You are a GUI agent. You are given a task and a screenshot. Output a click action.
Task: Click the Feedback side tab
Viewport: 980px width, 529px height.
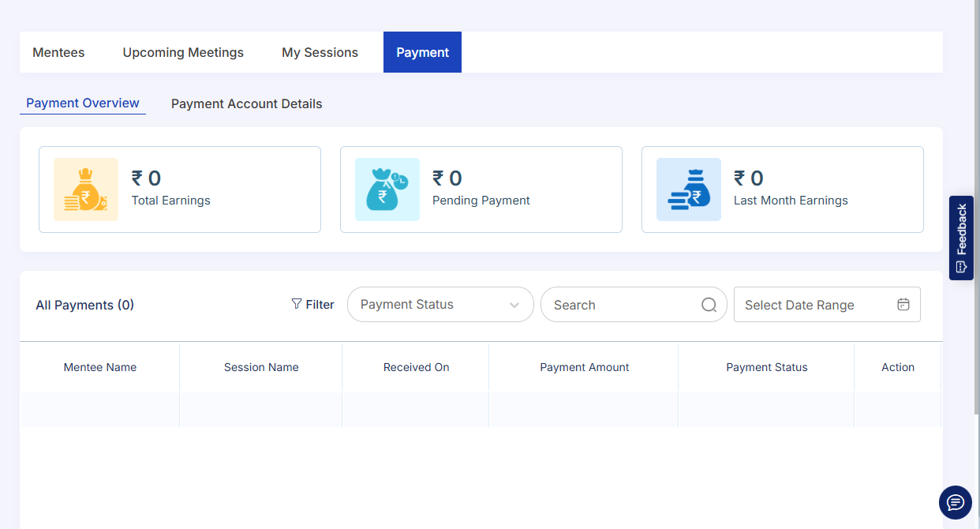pyautogui.click(x=961, y=238)
